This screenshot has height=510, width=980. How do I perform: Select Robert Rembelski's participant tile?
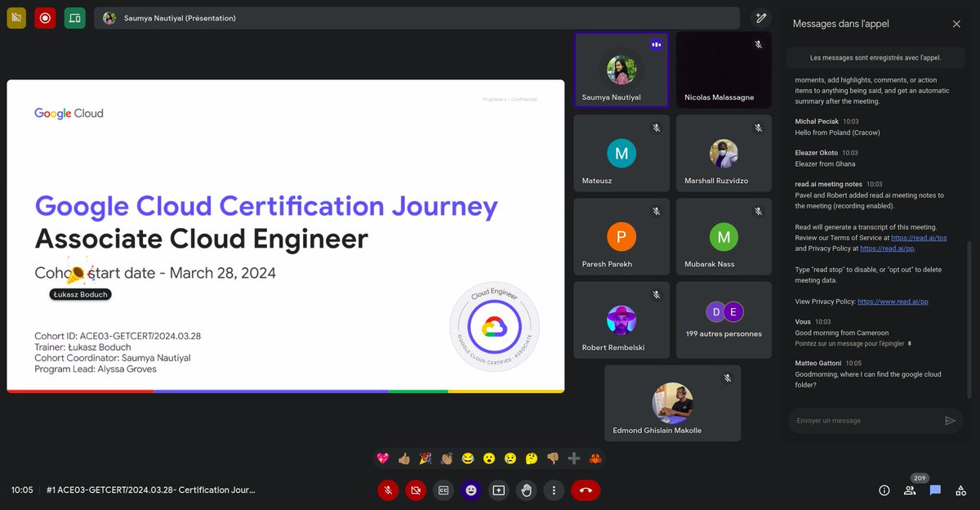tap(621, 320)
